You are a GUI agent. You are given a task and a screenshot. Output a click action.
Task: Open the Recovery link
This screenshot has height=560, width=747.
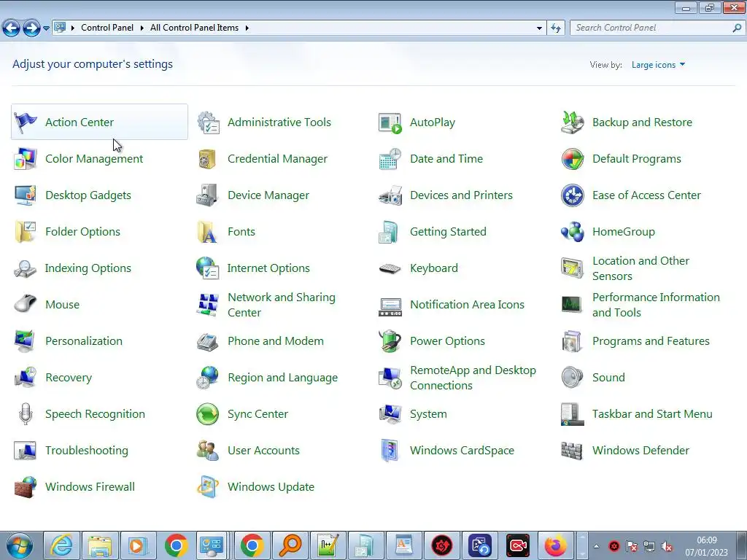click(x=69, y=378)
